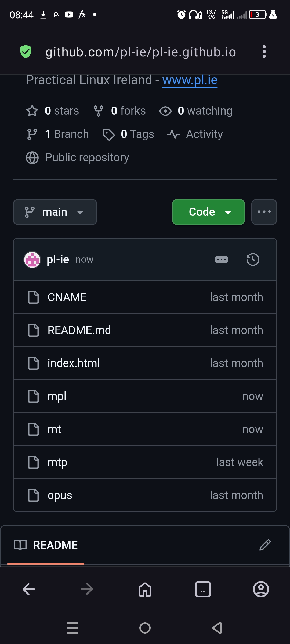The height and width of the screenshot is (644, 290).
Task: Go to browser home page
Action: click(x=145, y=589)
